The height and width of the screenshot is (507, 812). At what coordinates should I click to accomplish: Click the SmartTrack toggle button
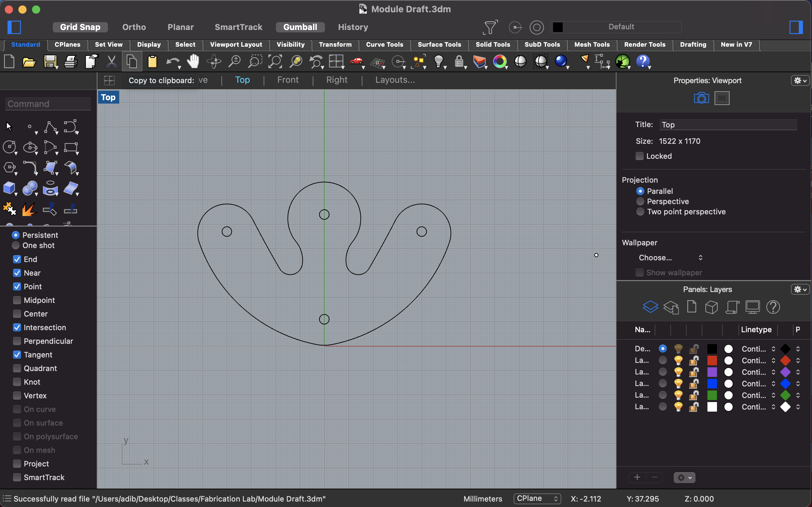coord(238,27)
